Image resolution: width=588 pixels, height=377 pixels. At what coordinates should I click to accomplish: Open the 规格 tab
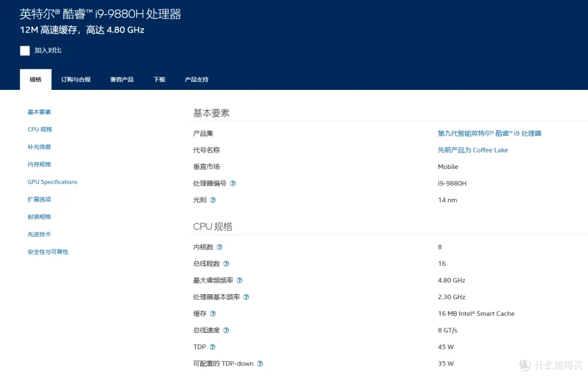pos(35,80)
